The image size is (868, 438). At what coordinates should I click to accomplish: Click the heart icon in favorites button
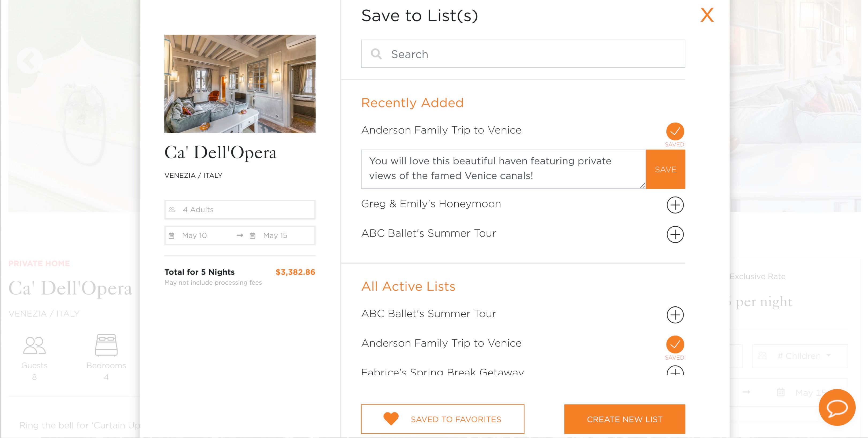pyautogui.click(x=391, y=419)
